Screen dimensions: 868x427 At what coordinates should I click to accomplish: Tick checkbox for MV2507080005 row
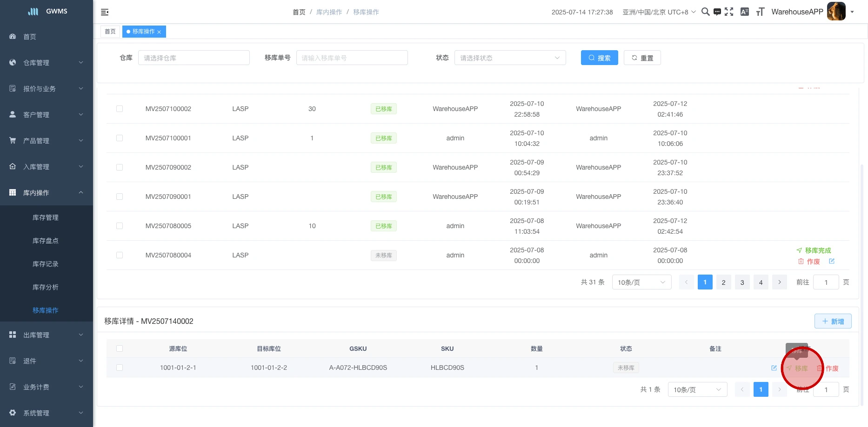(x=120, y=226)
